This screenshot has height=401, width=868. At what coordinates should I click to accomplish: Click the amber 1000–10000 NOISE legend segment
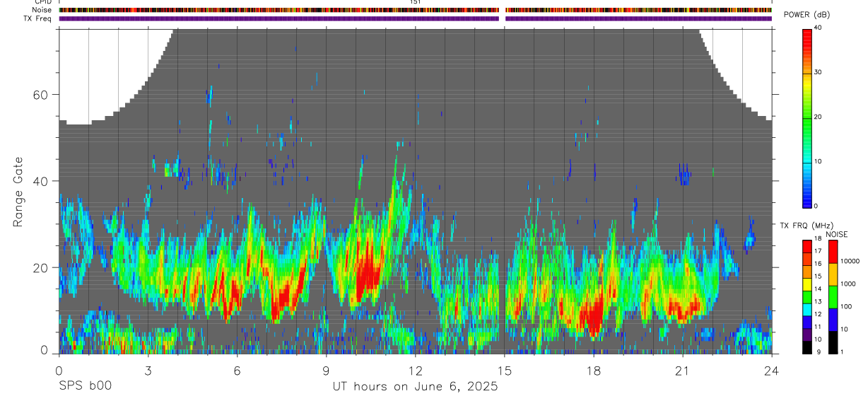pyautogui.click(x=833, y=274)
